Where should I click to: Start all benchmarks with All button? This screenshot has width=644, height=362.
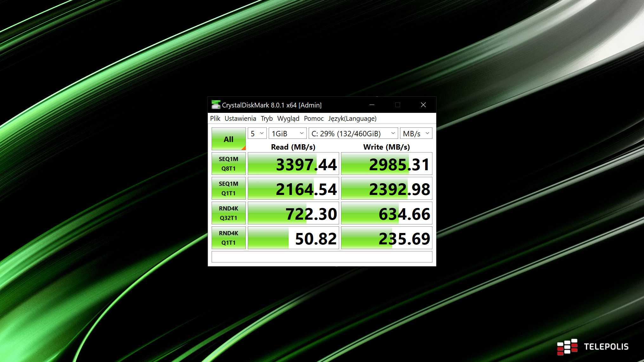pos(228,139)
